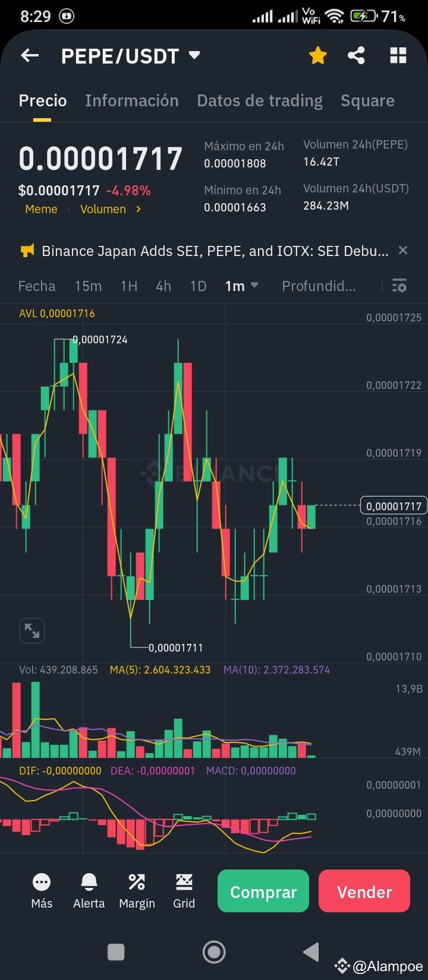The height and width of the screenshot is (980, 428).
Task: Tap the -4.98% change percentage
Action: tap(128, 191)
